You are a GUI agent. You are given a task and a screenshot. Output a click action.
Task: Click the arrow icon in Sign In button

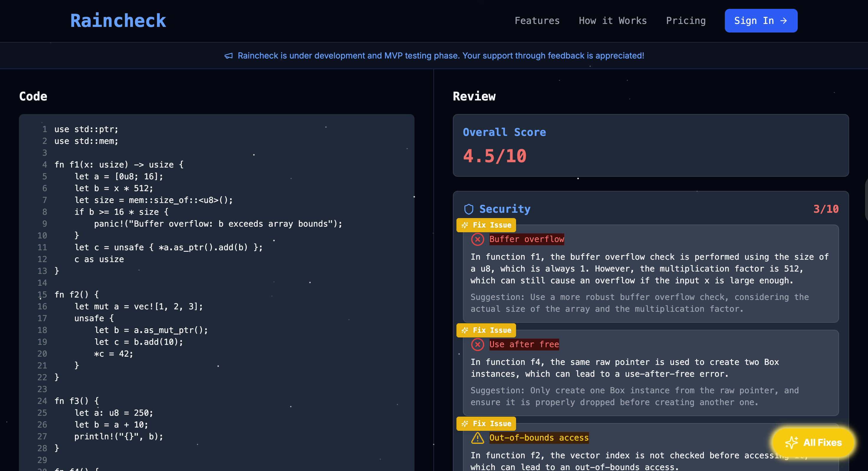[x=784, y=21]
